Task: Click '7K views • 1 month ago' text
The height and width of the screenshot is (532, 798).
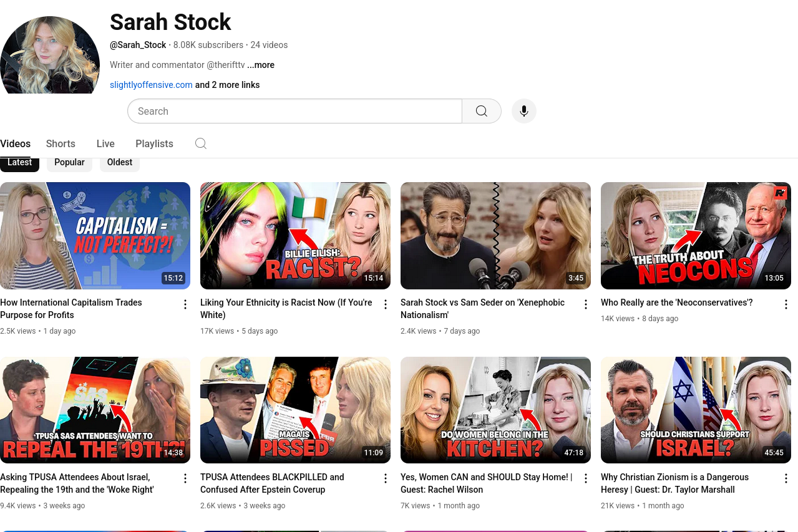Action: point(440,506)
